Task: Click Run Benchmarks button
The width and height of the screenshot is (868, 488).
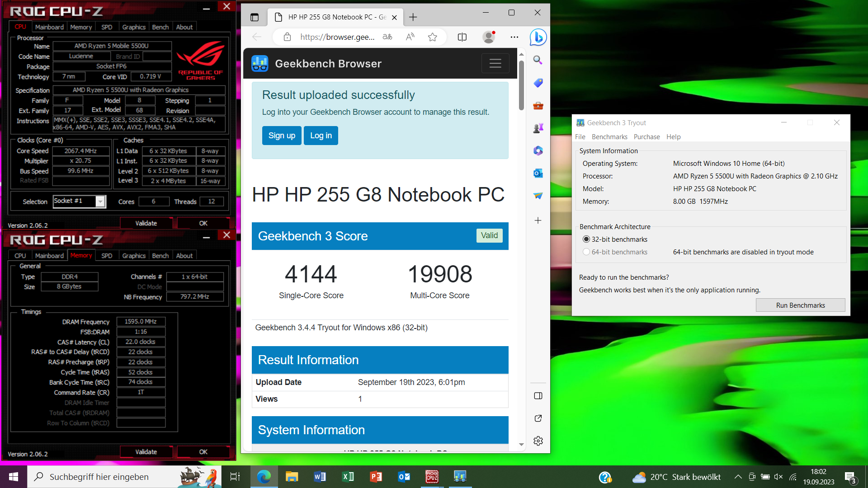Action: [800, 305]
